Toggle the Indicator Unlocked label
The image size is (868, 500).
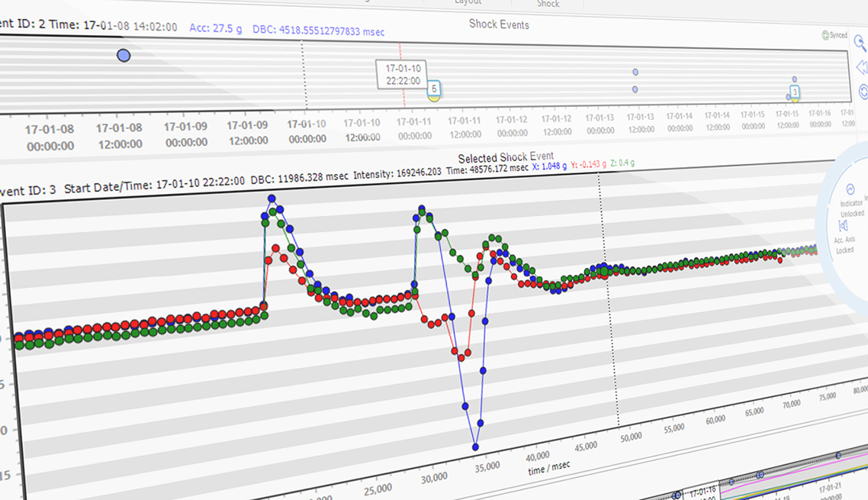coord(851,208)
